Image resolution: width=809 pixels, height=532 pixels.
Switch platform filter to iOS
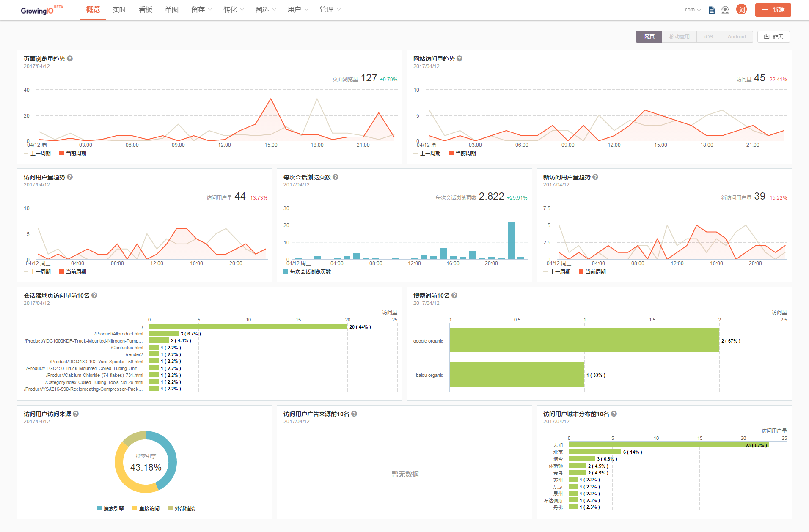(708, 37)
